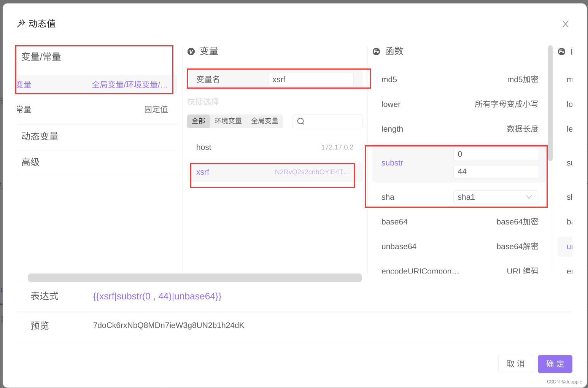Click the 变量名 input containing xsrf
This screenshot has height=388, width=588.
(x=311, y=80)
